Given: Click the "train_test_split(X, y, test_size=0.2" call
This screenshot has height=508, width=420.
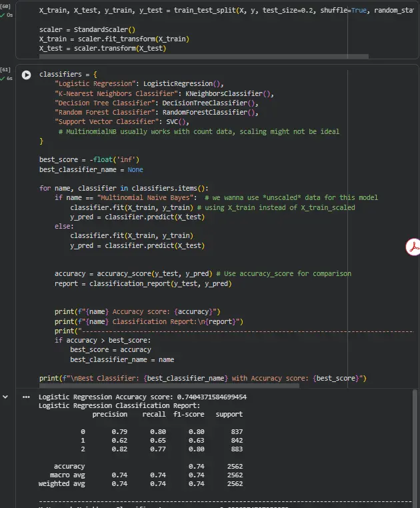Looking at the screenshot, I should pyautogui.click(x=244, y=11).
